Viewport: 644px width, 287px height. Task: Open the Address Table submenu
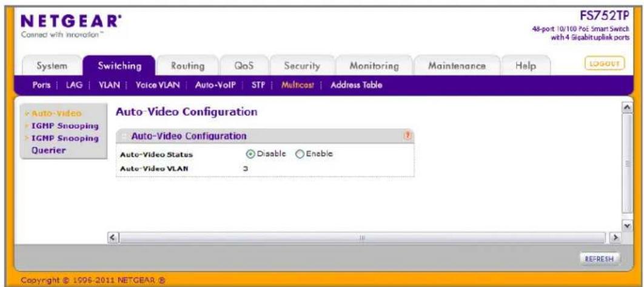(356, 85)
